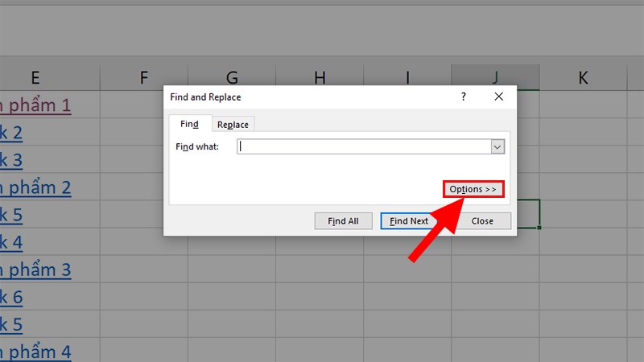Click the Help question mark in dialog
644x362 pixels.
(463, 97)
